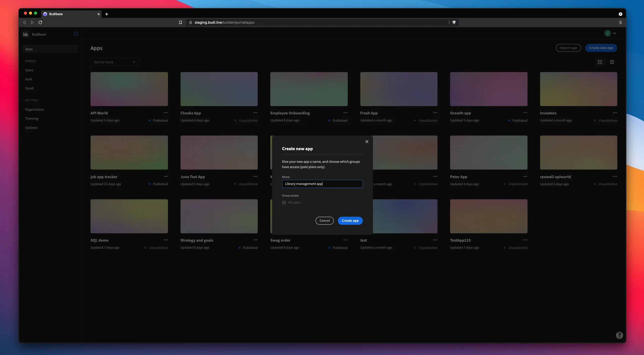Click the Import app button
This screenshot has height=355, width=644.
tap(568, 48)
